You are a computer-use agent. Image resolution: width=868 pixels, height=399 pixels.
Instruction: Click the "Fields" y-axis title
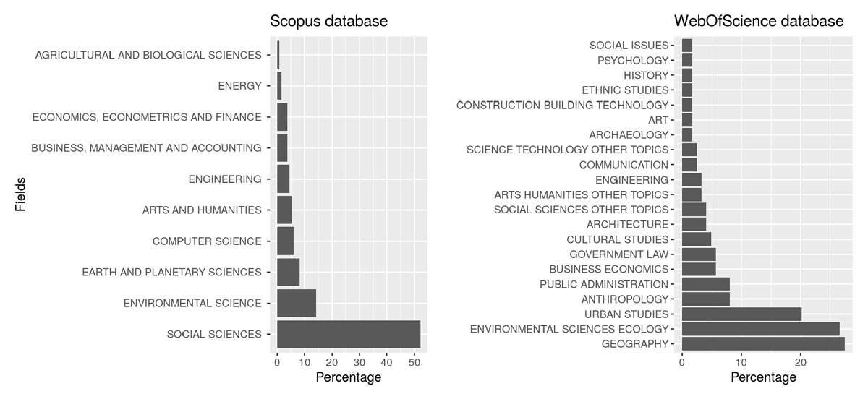(21, 194)
